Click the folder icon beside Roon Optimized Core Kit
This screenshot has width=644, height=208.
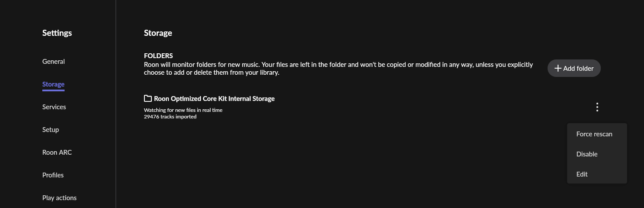[148, 98]
